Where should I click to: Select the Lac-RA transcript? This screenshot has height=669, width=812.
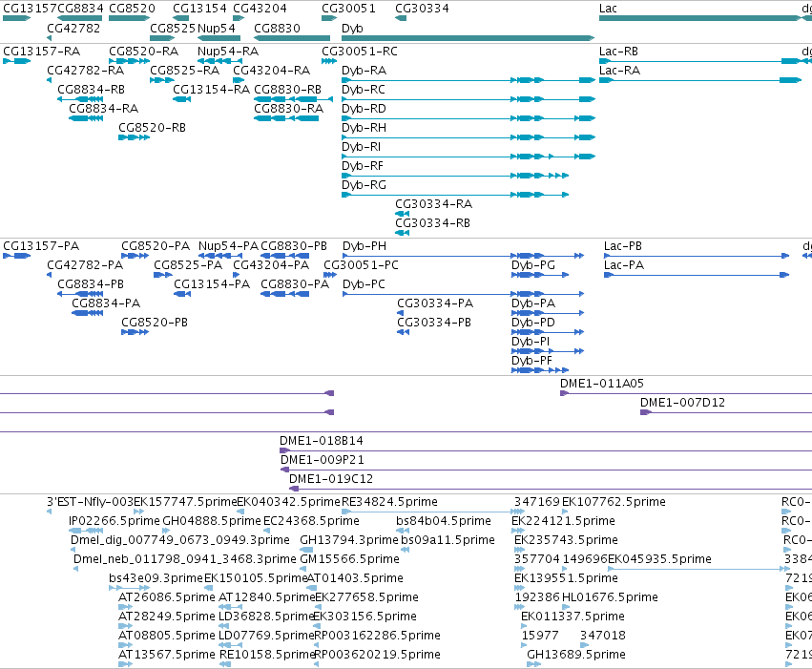pos(619,70)
